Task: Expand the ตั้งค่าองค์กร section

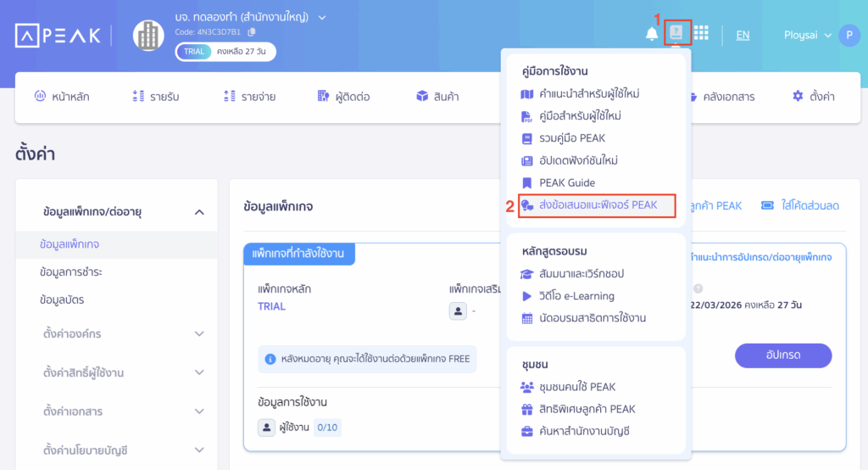Action: point(199,334)
